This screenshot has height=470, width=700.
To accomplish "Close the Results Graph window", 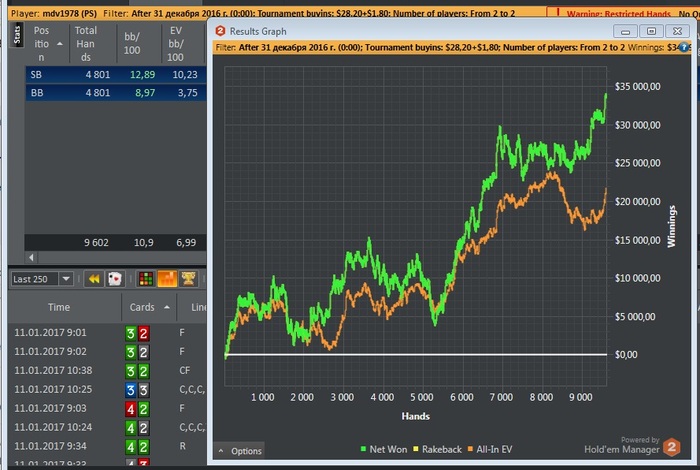I will coord(677,31).
